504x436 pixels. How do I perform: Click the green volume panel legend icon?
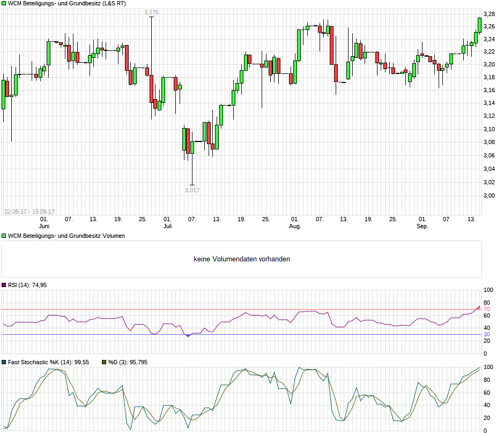point(4,235)
